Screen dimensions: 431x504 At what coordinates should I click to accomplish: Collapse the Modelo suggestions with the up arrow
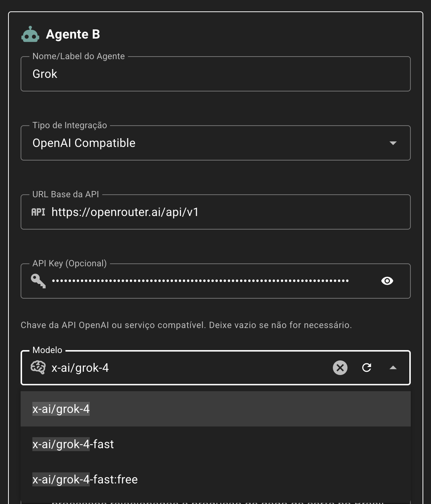pyautogui.click(x=393, y=368)
